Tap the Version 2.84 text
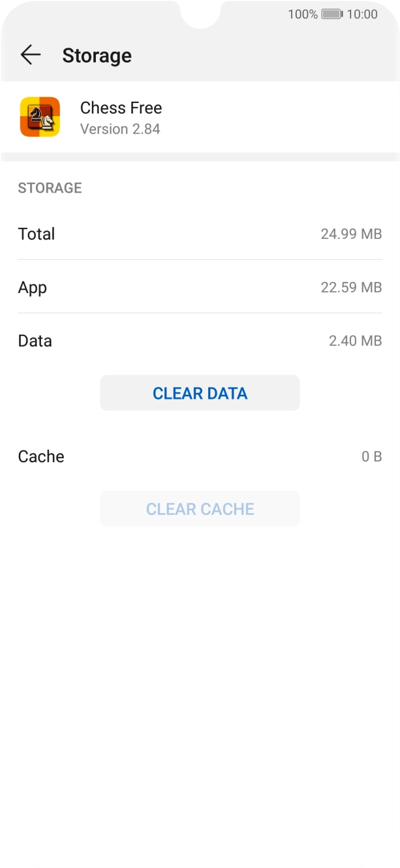This screenshot has height=868, width=400. pyautogui.click(x=120, y=129)
